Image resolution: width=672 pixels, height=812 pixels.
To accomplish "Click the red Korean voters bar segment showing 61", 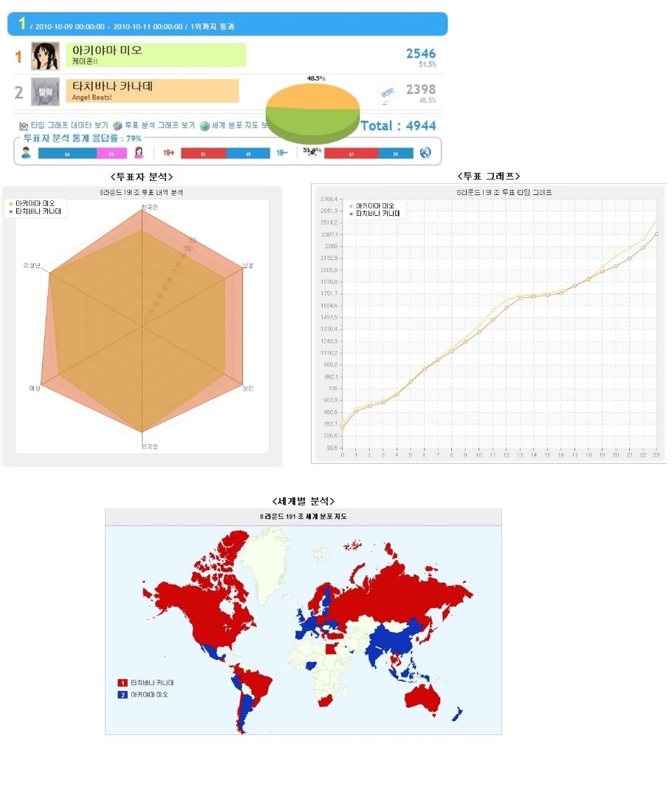I will tap(352, 153).
